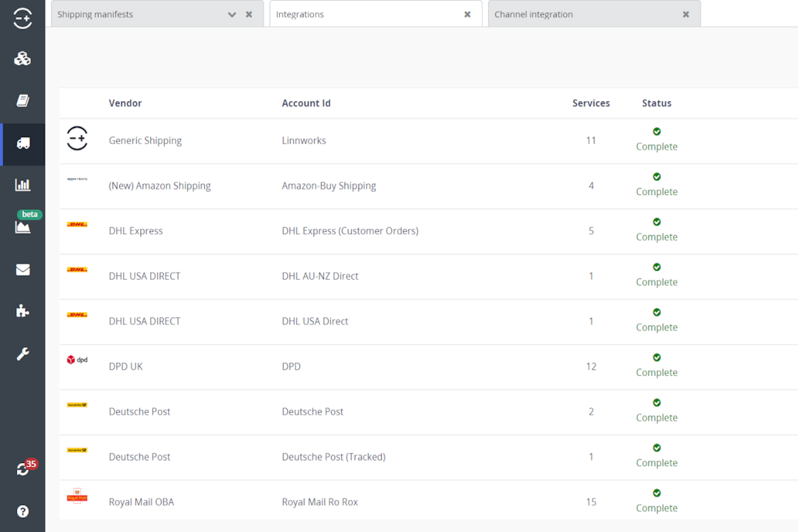
Task: Open the envelope email sidebar icon
Action: point(23,270)
